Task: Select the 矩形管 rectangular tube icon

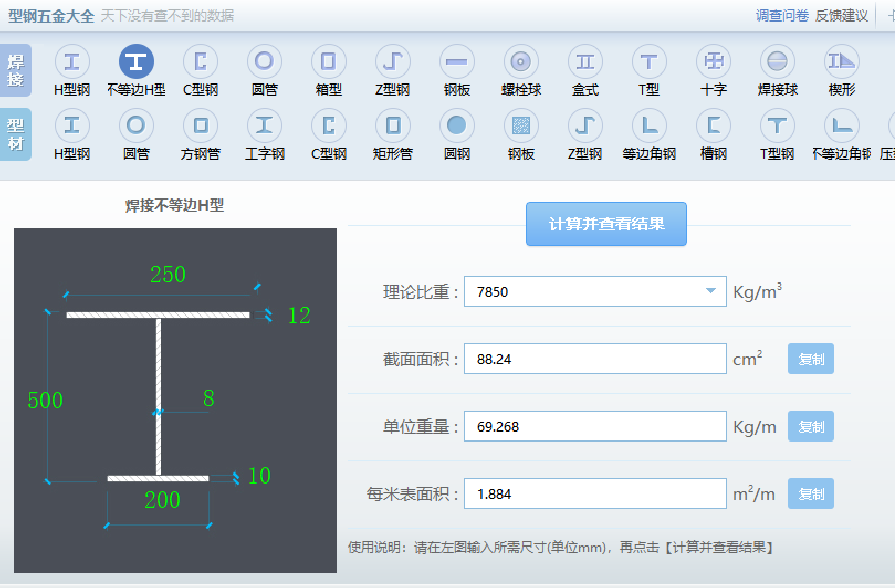Action: 392,125
